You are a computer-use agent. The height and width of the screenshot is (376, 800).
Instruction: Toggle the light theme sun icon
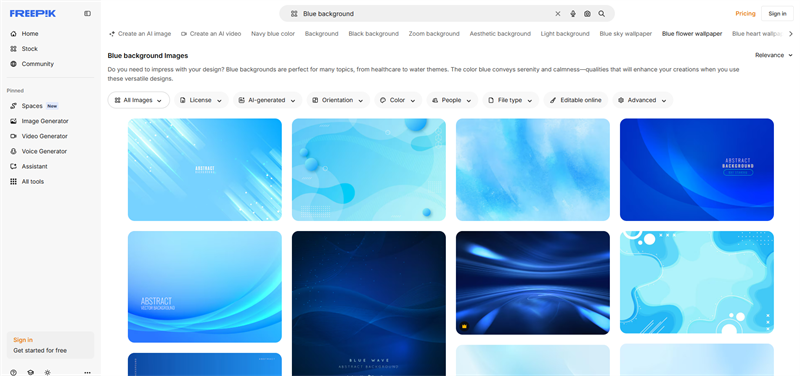(47, 372)
